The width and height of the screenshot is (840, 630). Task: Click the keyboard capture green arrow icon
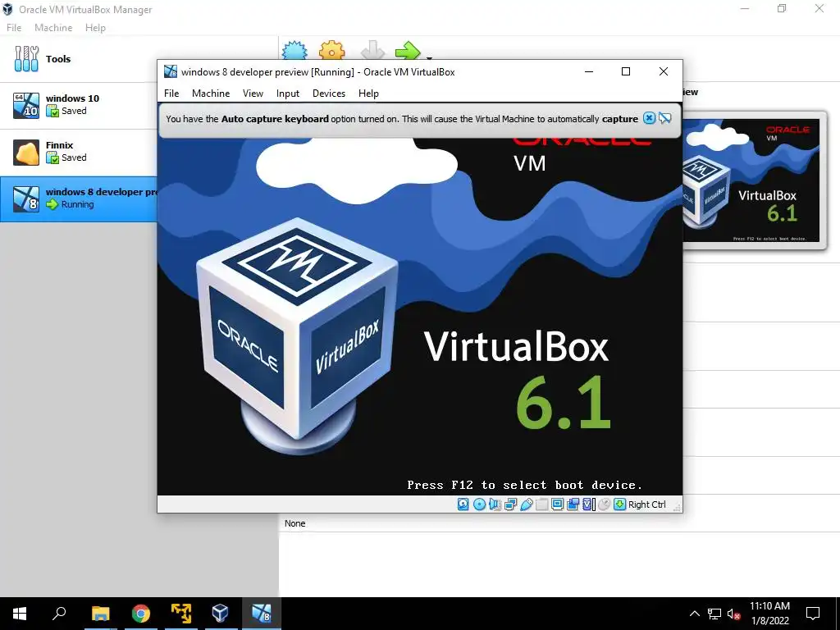(620, 504)
